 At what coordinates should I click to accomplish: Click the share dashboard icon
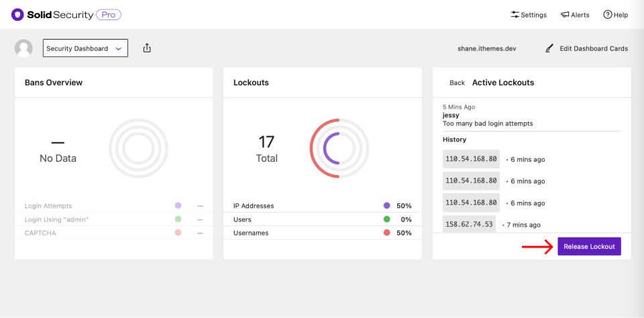[147, 48]
